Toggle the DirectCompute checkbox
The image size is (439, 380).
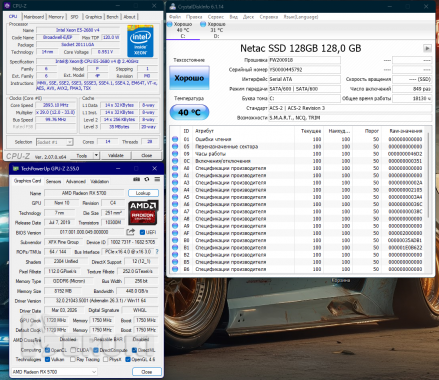click(x=96, y=350)
